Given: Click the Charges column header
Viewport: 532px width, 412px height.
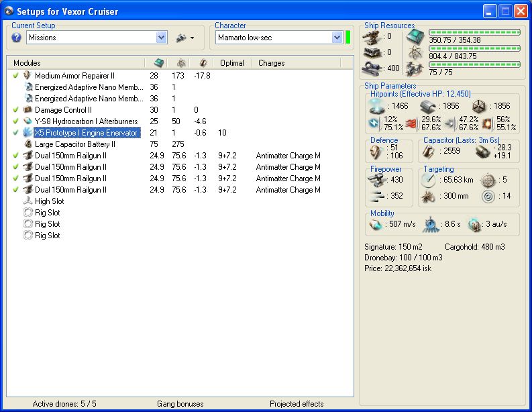Looking at the screenshot, I should [272, 63].
